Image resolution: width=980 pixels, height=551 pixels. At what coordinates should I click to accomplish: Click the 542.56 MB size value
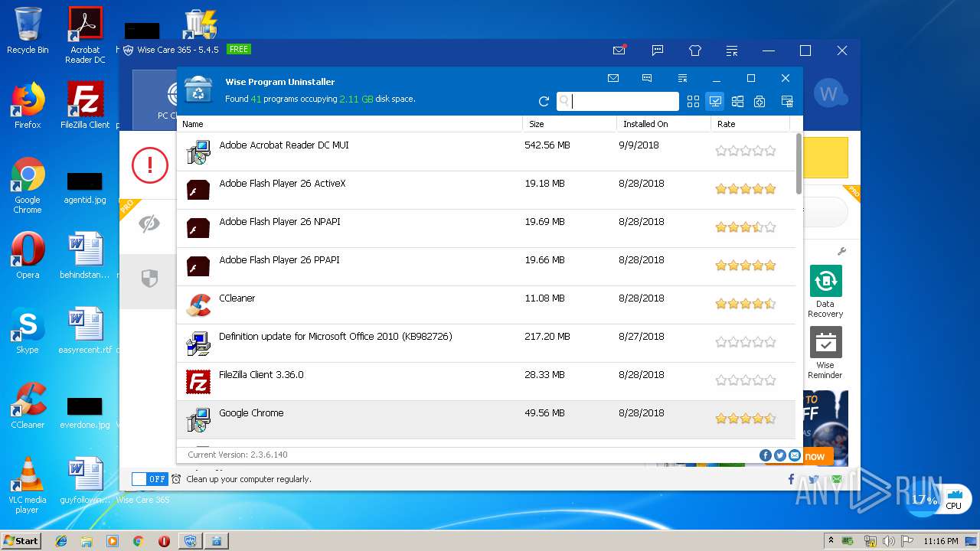(547, 145)
